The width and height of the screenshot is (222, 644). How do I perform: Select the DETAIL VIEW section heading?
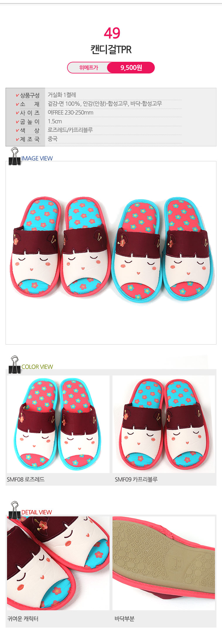(37, 512)
